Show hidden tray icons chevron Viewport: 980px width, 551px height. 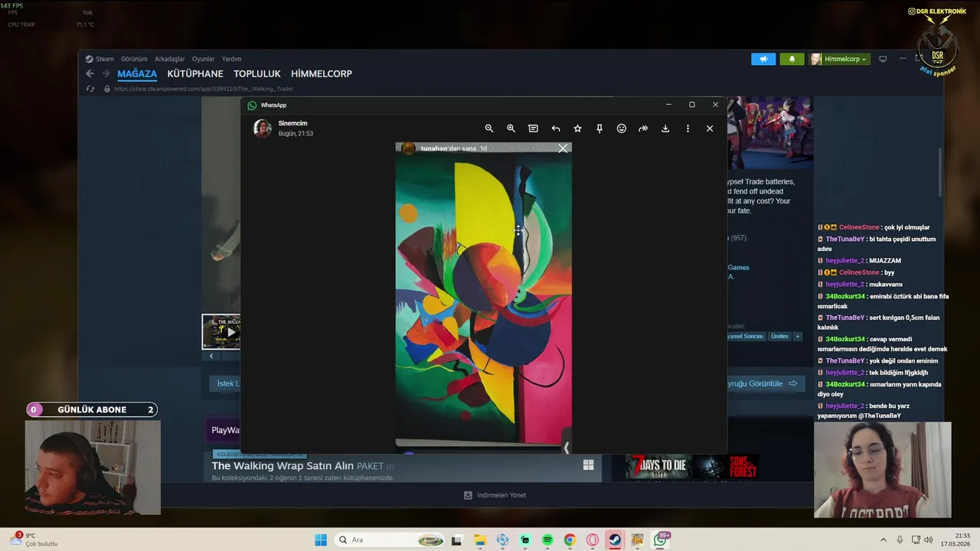coord(883,540)
